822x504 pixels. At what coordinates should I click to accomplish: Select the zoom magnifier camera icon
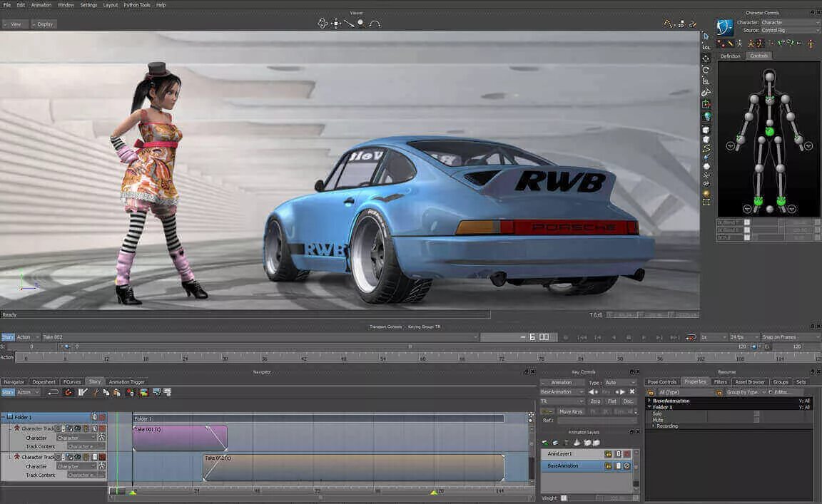360,23
